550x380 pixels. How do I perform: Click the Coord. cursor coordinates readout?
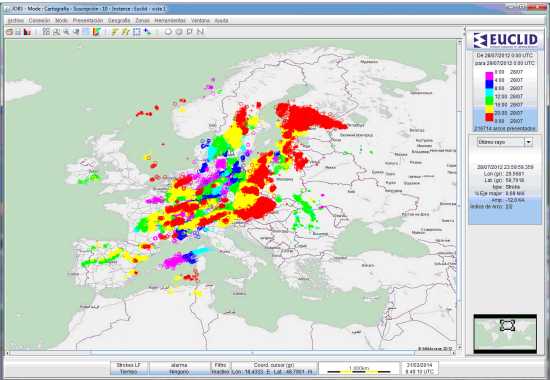coord(274,368)
